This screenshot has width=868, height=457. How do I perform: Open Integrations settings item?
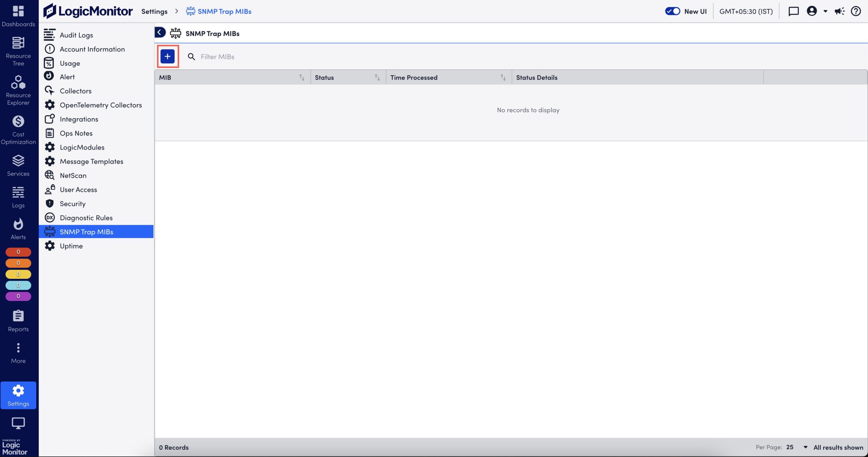click(x=96, y=119)
